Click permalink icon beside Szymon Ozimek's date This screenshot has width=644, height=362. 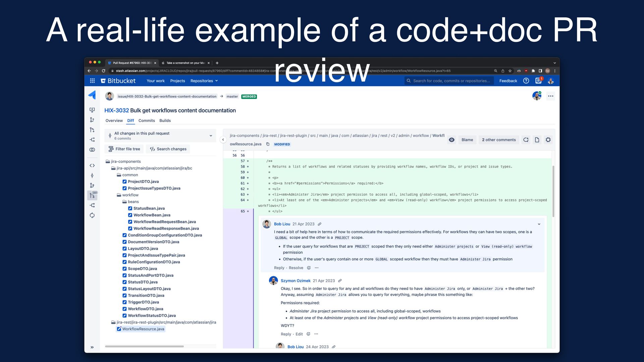340,281
